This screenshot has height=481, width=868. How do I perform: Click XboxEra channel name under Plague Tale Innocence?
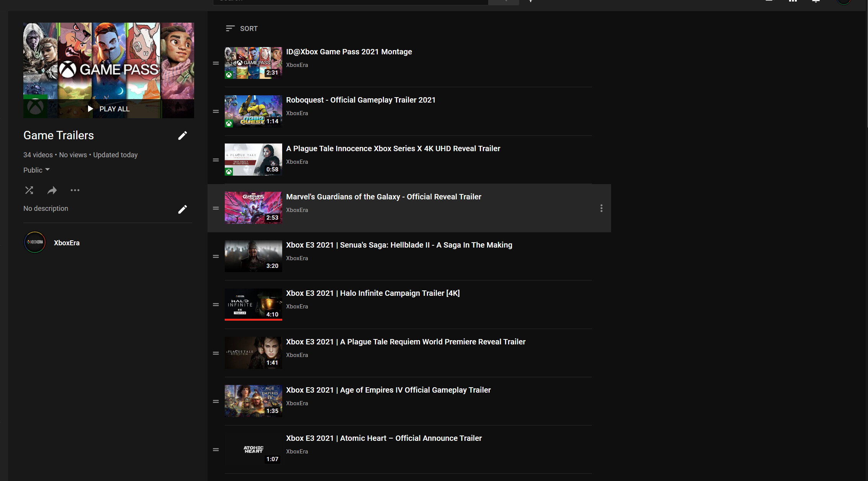(297, 162)
